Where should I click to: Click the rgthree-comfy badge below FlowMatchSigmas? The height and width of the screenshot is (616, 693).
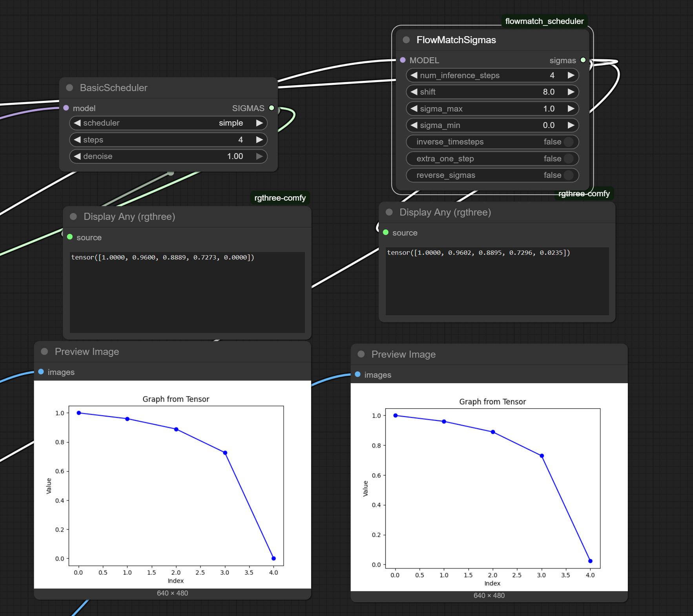(x=584, y=194)
